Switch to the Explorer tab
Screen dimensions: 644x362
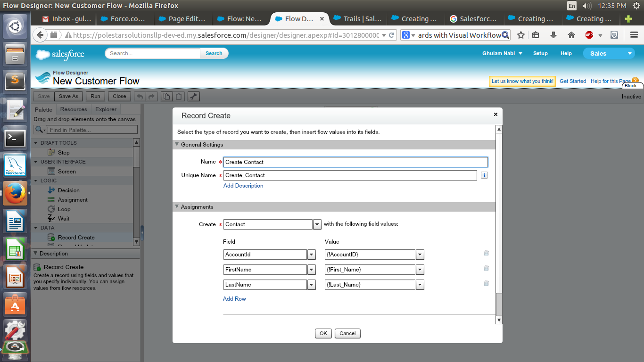coord(106,109)
